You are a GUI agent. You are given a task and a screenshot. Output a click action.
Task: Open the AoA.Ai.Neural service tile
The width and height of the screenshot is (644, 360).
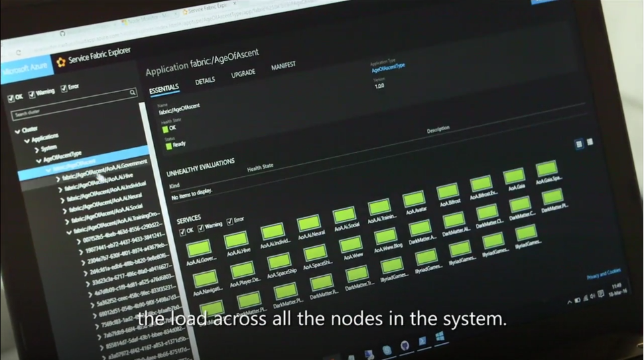pyautogui.click(x=309, y=224)
